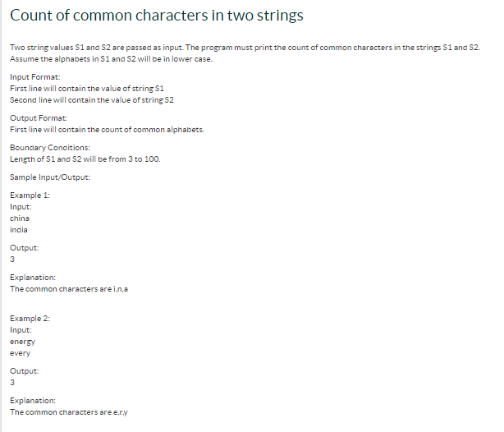Click the 'Explanation:' label under Example 2
This screenshot has width=504, height=432.
pos(33,400)
